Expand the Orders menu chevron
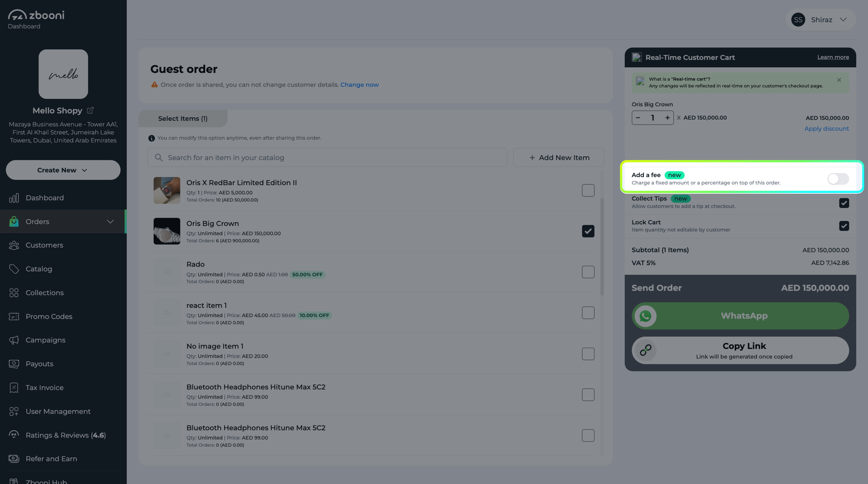 110,221
